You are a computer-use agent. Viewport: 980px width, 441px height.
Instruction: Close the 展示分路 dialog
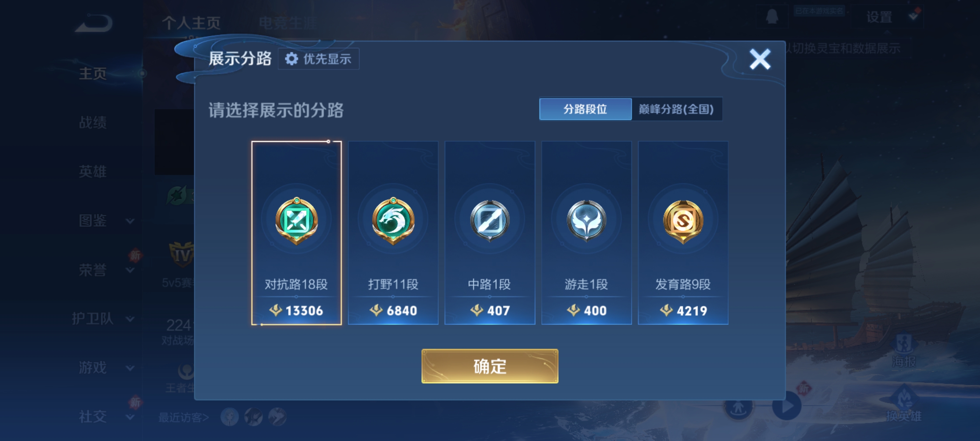(760, 59)
